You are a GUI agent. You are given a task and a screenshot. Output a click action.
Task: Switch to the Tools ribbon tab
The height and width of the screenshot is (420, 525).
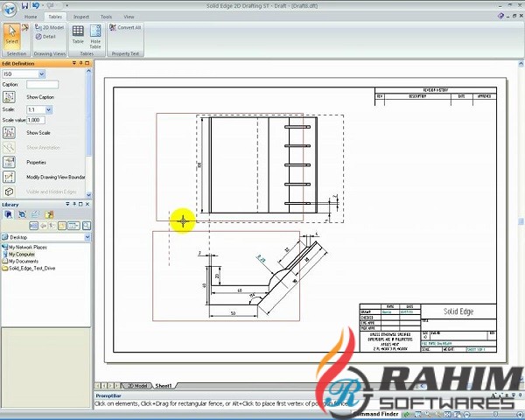pos(106,17)
